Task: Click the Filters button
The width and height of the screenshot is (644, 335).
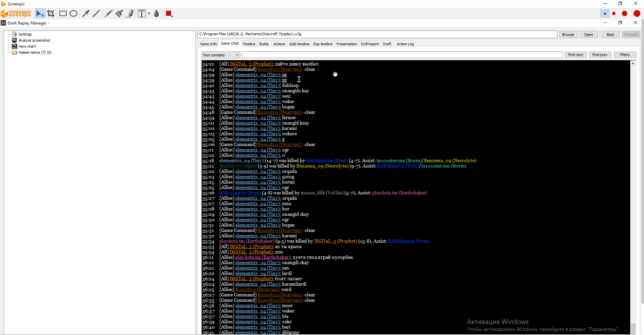Action: (x=625, y=55)
